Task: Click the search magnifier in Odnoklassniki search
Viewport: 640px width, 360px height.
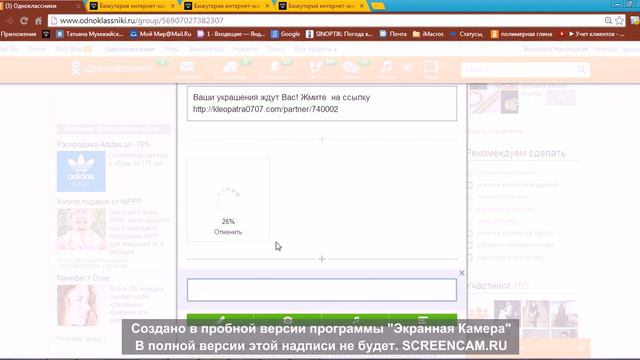Action: pos(581,69)
